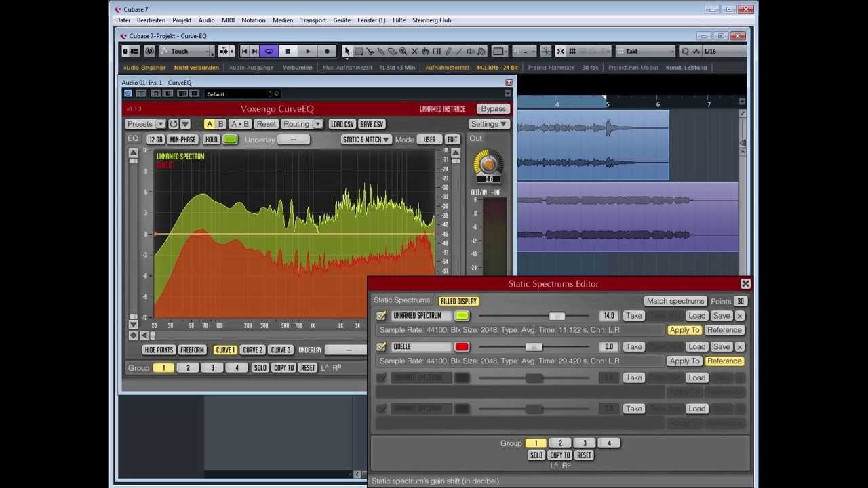This screenshot has height=488, width=868.
Task: Click the red Quelle color swatch
Action: coord(462,347)
